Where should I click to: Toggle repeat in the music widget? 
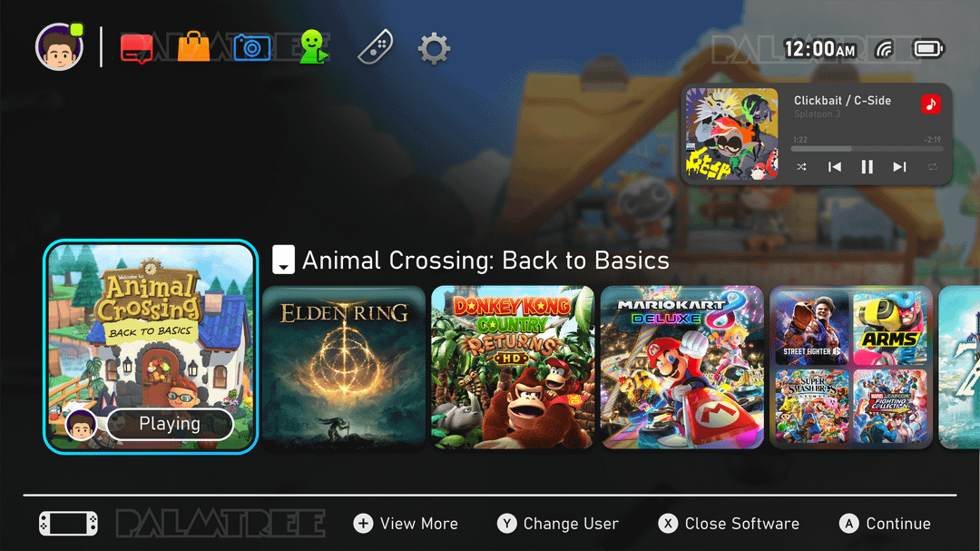click(x=933, y=167)
